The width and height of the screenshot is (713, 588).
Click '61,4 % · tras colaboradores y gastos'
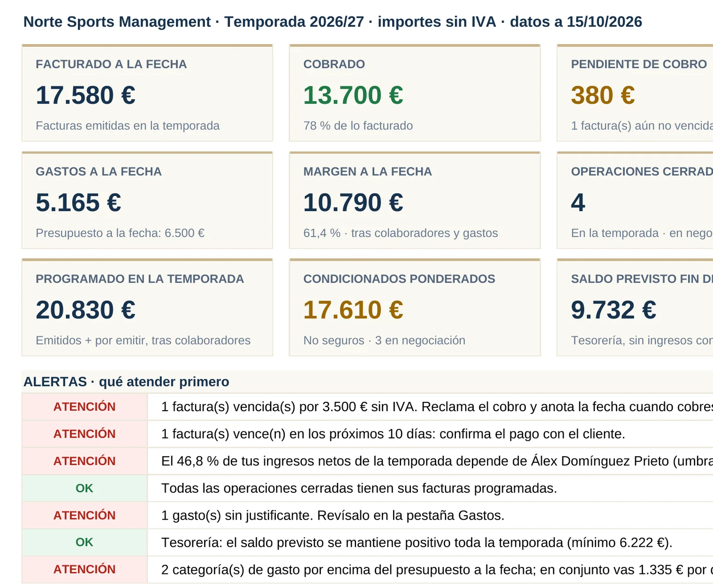click(x=401, y=233)
